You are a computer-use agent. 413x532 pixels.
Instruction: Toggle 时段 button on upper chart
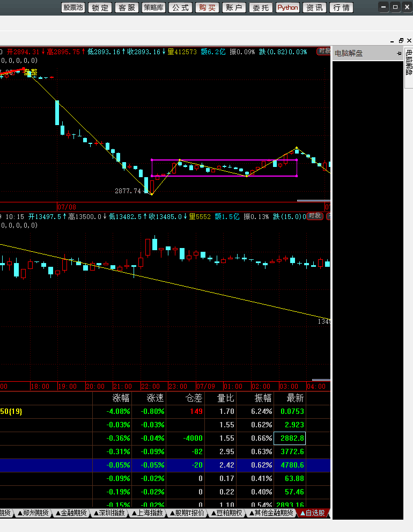pos(323,51)
